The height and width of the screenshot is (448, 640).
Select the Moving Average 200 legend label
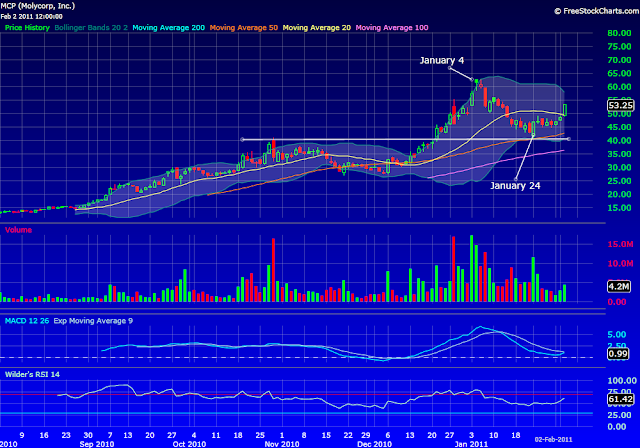pos(169,28)
